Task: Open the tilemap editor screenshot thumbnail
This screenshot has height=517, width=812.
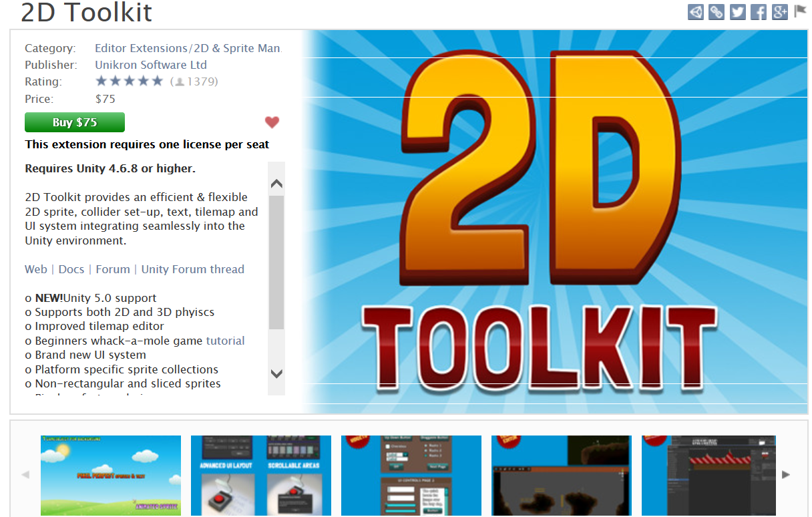Action: (708, 476)
